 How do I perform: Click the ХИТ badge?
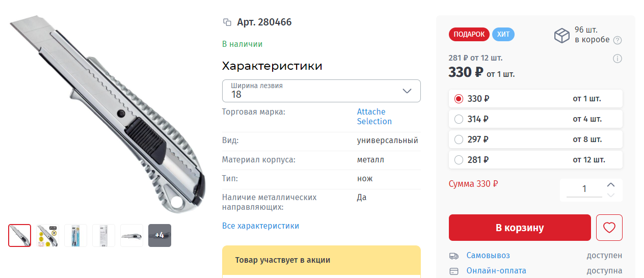pyautogui.click(x=503, y=35)
